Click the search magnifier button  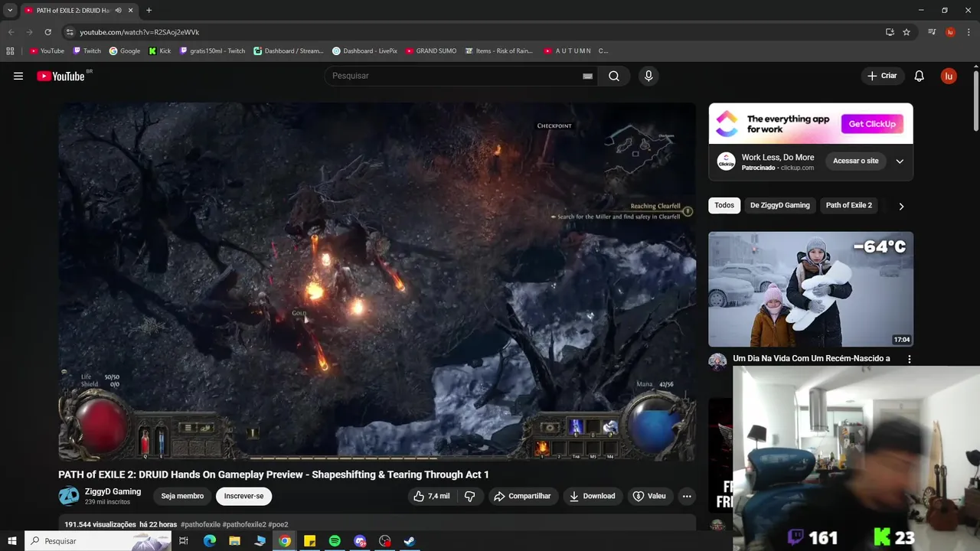(614, 76)
